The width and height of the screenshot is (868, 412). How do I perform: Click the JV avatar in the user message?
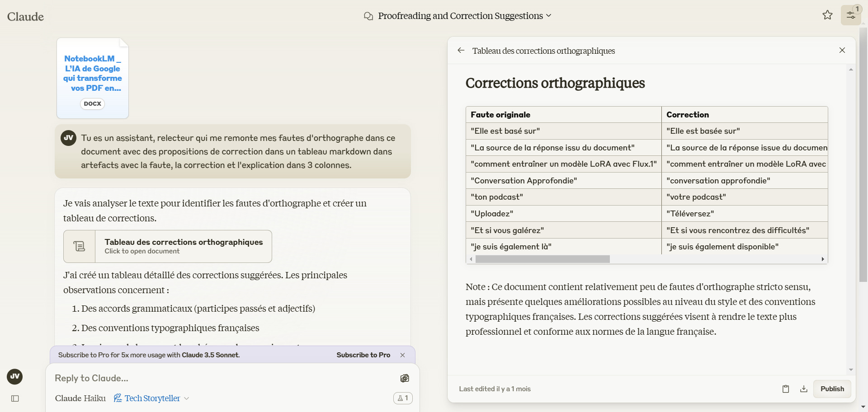tap(68, 138)
